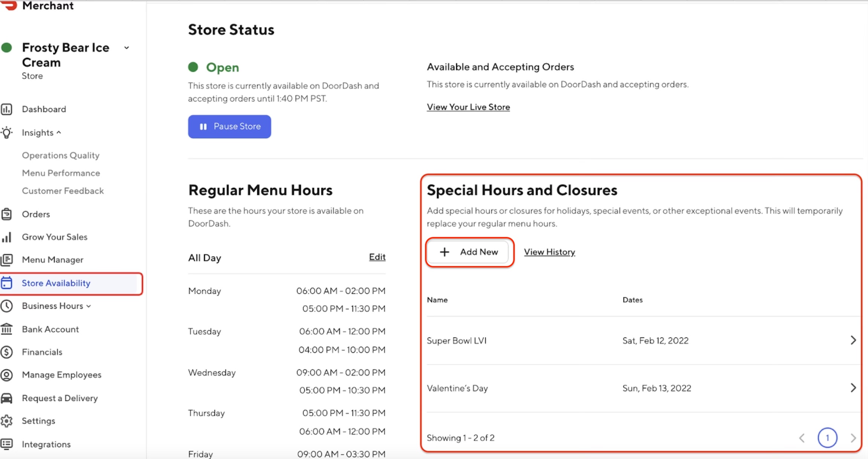Click the Bank Account building icon

[x=6, y=329]
